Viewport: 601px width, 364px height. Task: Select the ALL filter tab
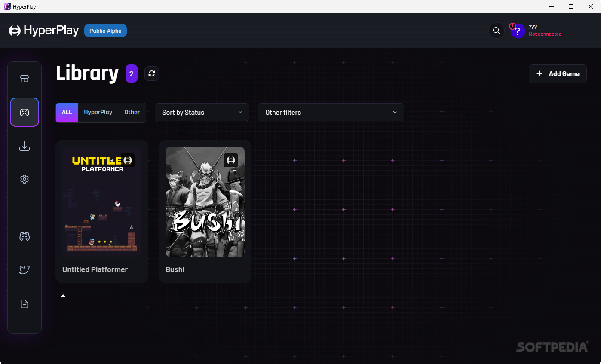coord(67,113)
